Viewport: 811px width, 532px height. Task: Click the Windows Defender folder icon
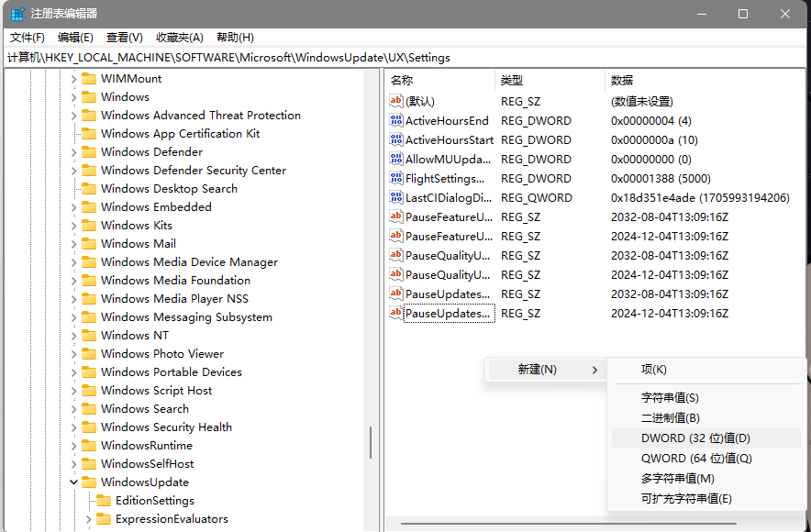(x=89, y=152)
